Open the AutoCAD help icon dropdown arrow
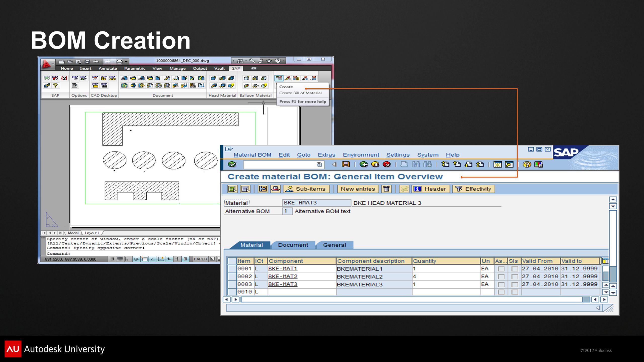This screenshot has height=362, width=644. 284,61
